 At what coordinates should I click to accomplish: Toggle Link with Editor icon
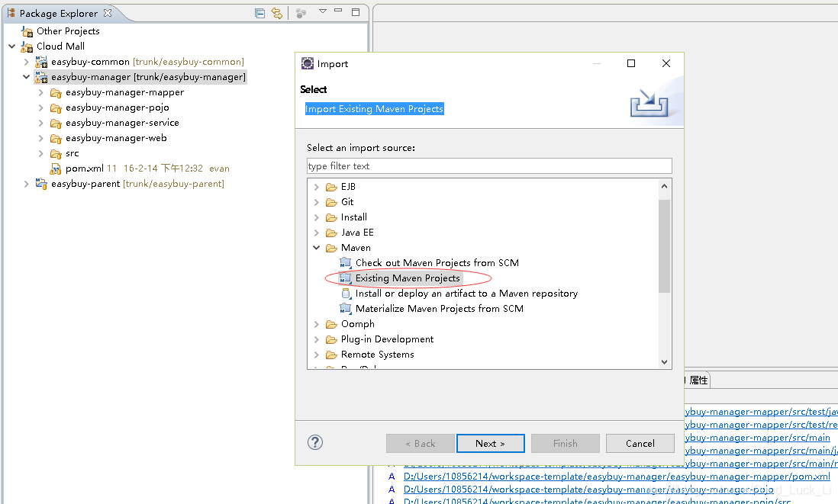point(277,14)
